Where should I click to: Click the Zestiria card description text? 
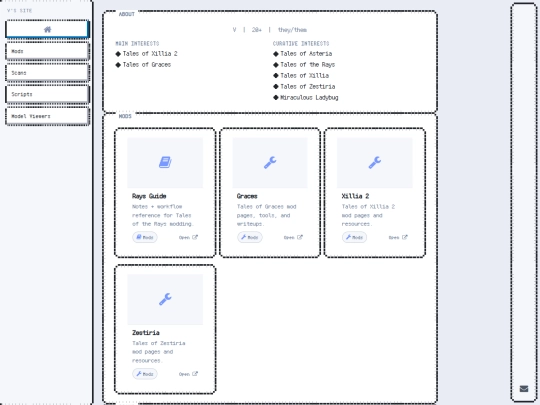click(159, 352)
